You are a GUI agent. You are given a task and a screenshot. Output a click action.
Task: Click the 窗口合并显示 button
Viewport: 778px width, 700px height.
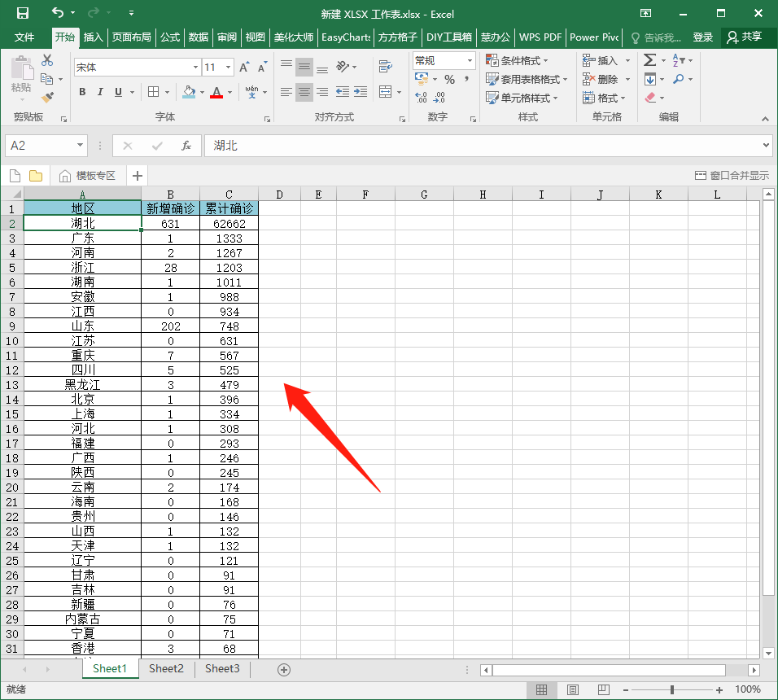coord(732,176)
